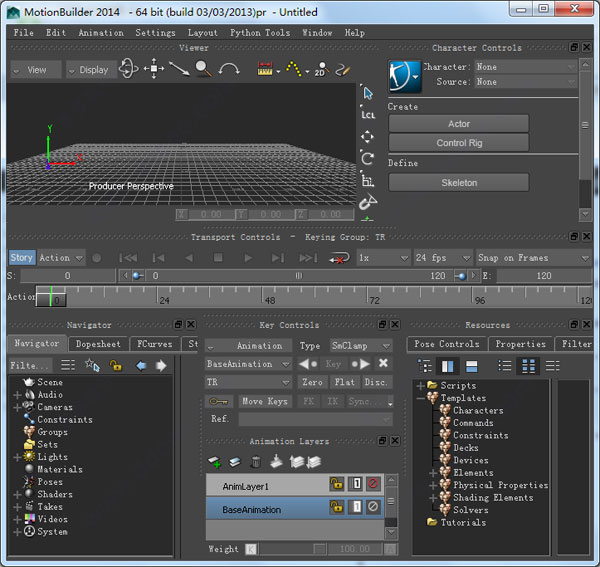Click the Skeleton button
Image resolution: width=600 pixels, height=567 pixels.
(459, 182)
